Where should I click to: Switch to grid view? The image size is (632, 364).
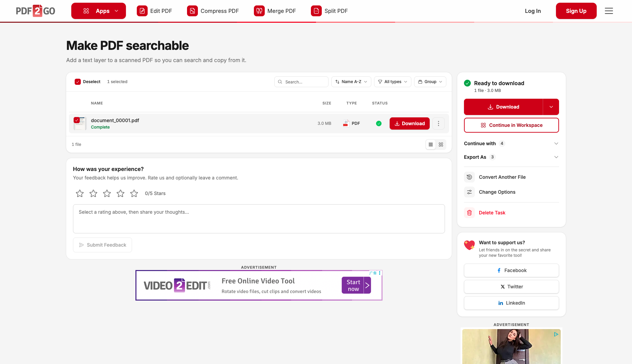pos(441,145)
